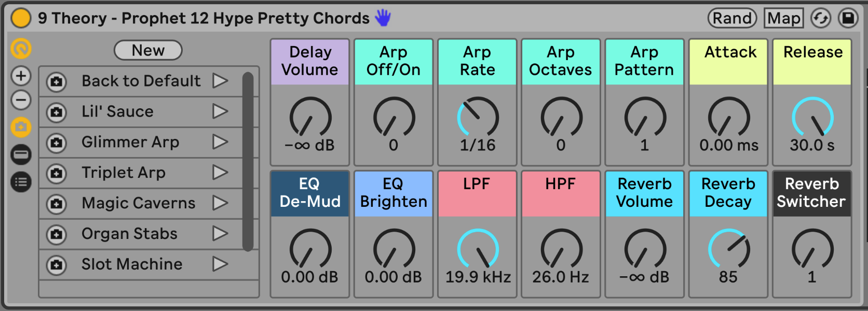868x311 pixels.
Task: Click the Arp Pattern macro knob
Action: [645, 117]
